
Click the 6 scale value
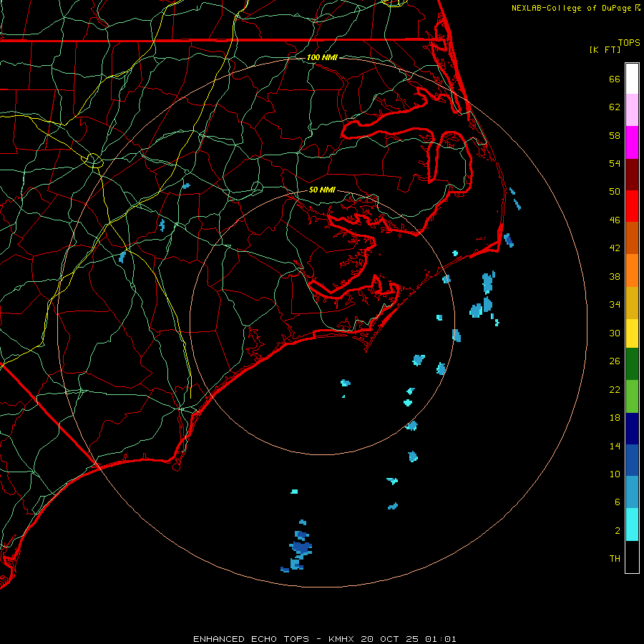[x=617, y=502]
